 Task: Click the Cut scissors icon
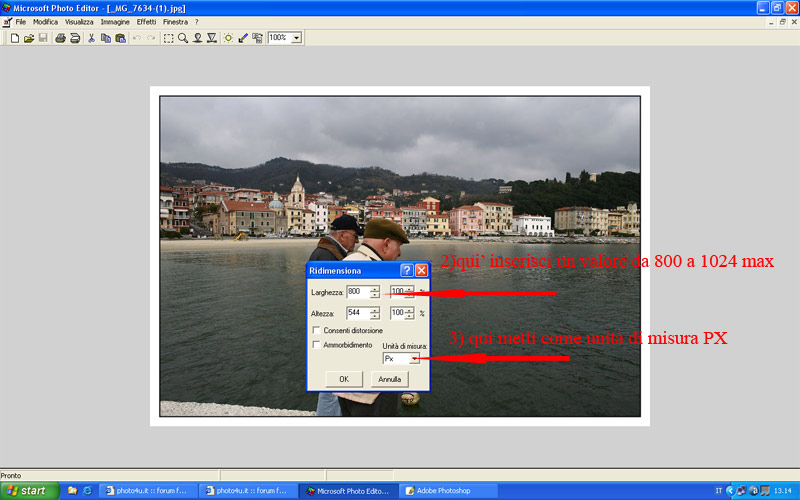91,38
